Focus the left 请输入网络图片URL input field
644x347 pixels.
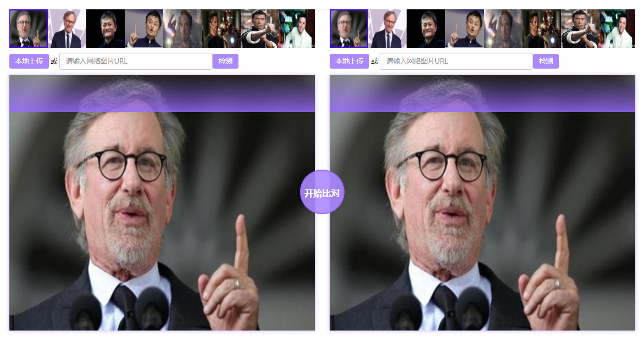[x=136, y=61]
